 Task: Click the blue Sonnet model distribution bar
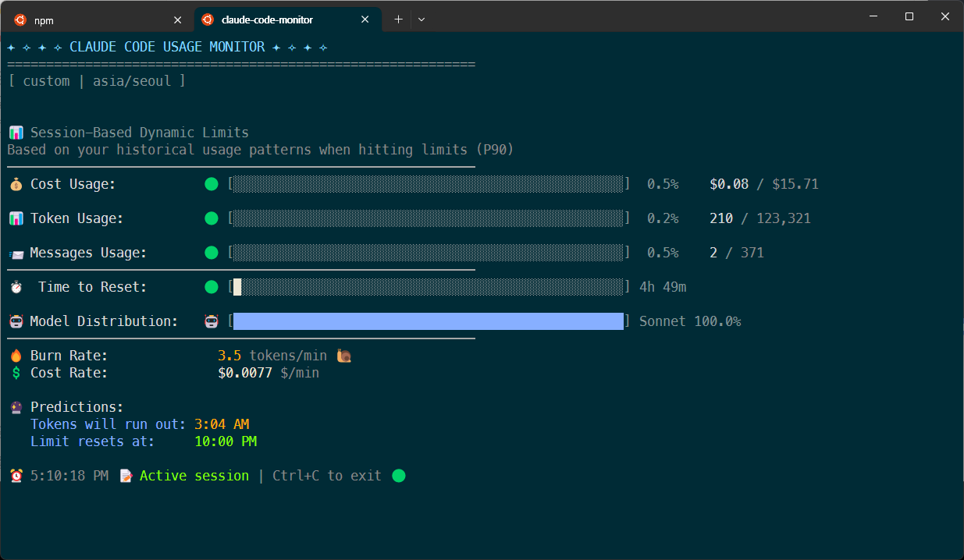[x=429, y=321]
